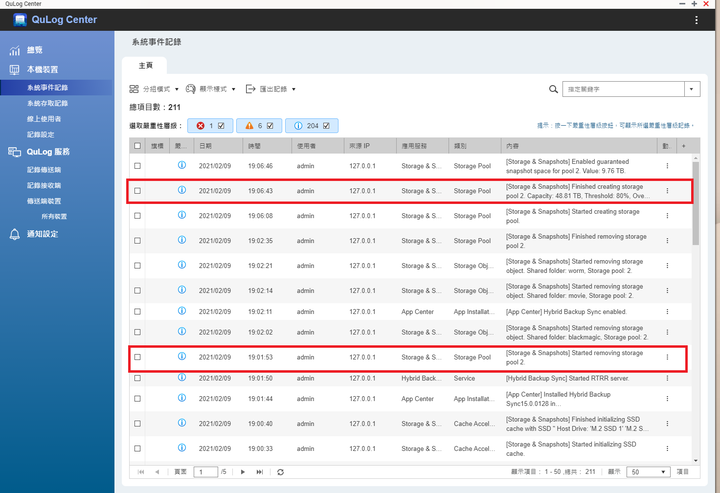Click the QuLog service icon in sidebar
Screen dimensions: 720x493
pyautogui.click(x=15, y=152)
